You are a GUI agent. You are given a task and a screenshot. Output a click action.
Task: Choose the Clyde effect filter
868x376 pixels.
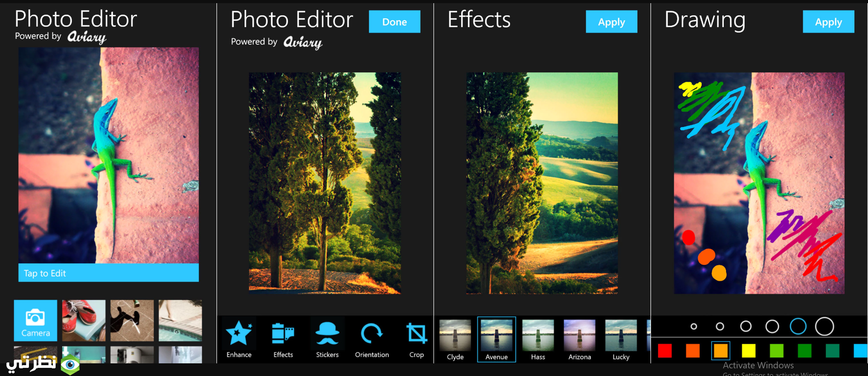[x=455, y=340]
